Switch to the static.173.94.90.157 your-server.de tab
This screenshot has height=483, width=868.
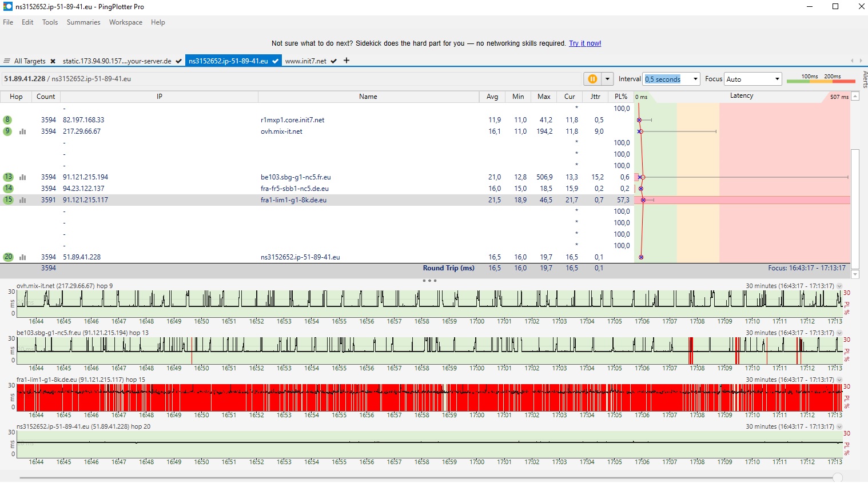pyautogui.click(x=117, y=61)
